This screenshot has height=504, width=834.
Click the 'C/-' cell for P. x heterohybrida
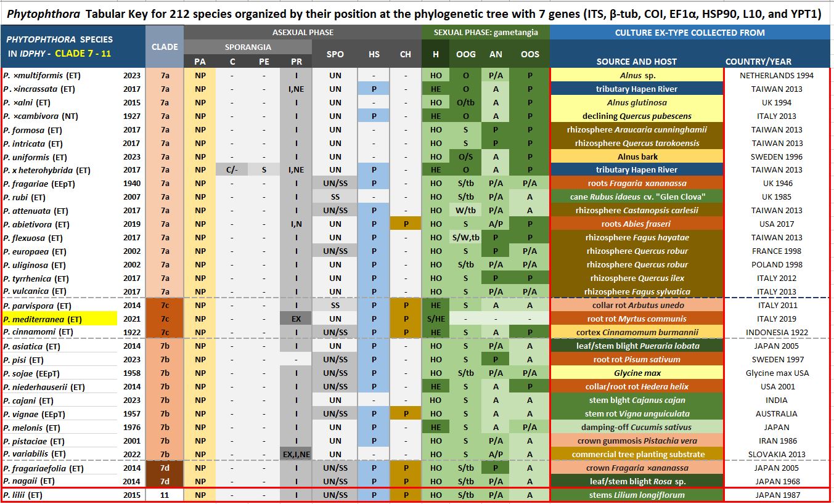[x=232, y=170]
